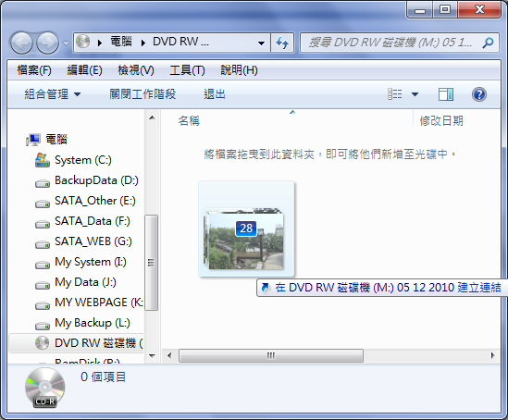508x420 pixels.
Task: Click the 0 個項目 status text
Action: point(103,377)
